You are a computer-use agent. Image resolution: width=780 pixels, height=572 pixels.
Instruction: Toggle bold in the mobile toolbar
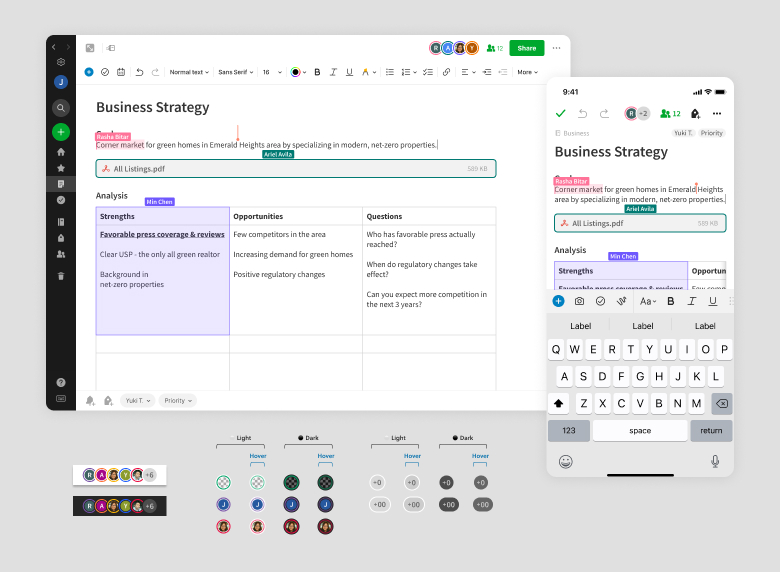coord(671,301)
